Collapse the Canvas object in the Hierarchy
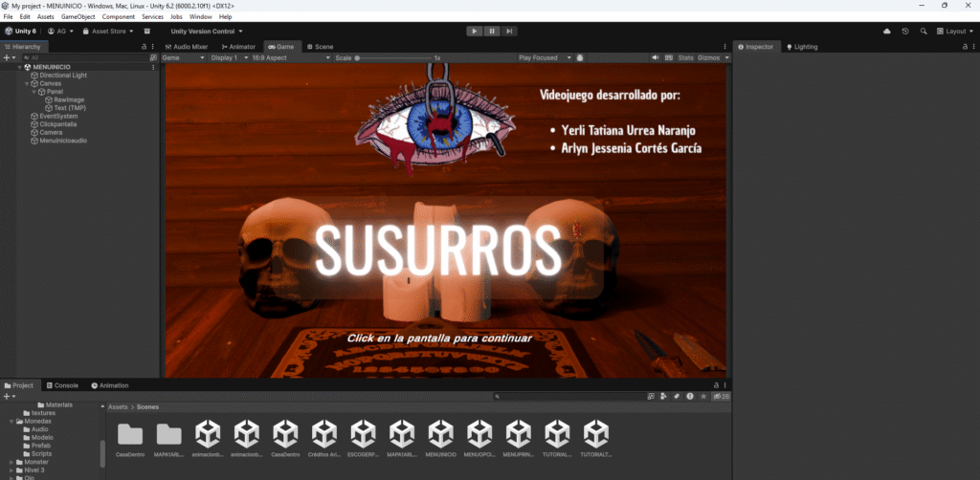 click(x=26, y=83)
